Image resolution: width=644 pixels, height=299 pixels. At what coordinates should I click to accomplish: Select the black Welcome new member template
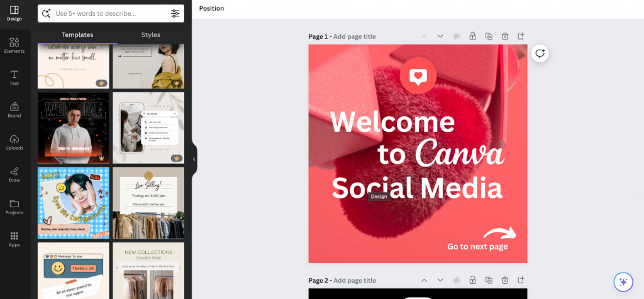(74, 128)
